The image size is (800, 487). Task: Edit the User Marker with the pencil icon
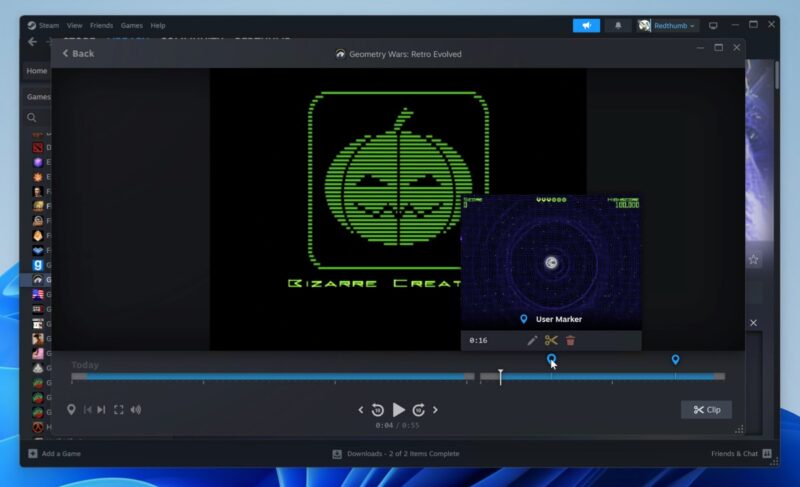(532, 340)
